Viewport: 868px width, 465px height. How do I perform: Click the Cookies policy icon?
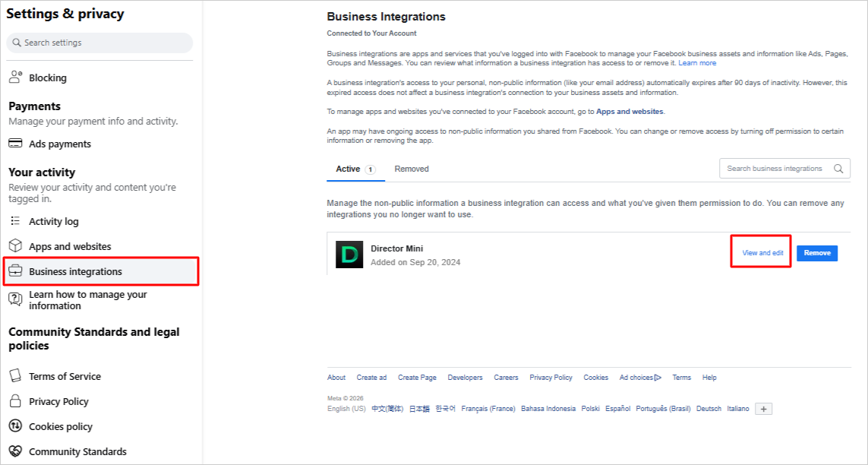[15, 426]
